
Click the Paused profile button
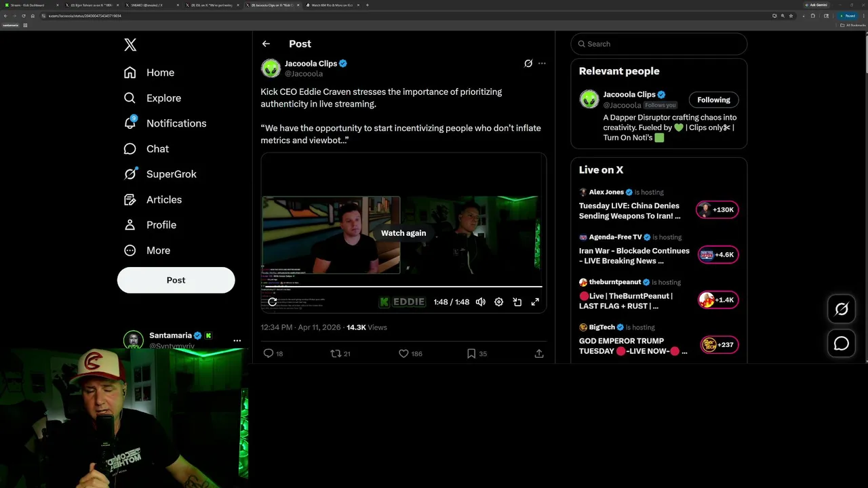(x=848, y=16)
